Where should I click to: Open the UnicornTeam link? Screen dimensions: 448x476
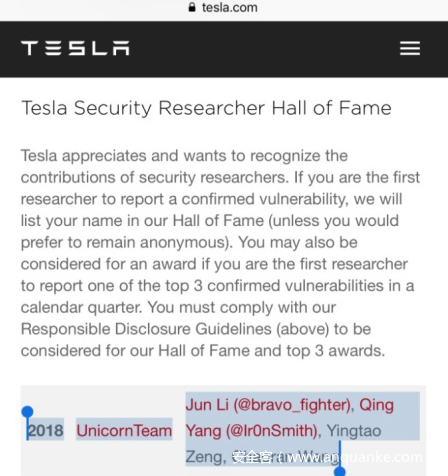pos(124,430)
